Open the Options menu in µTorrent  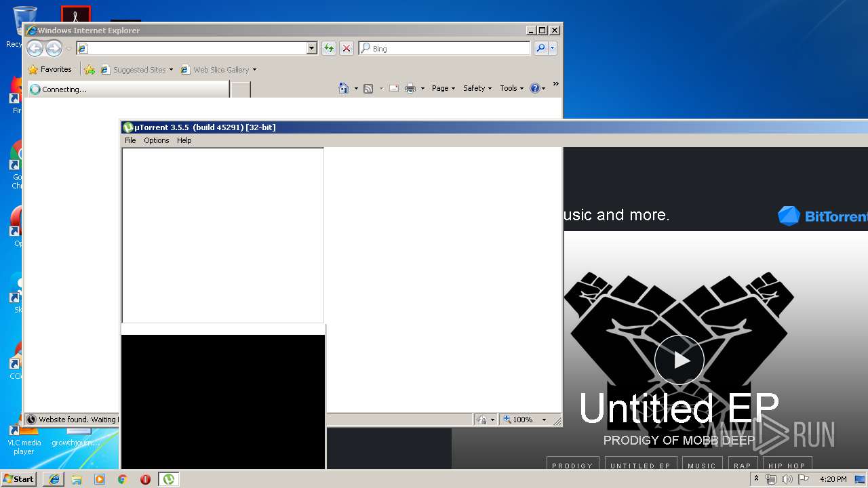[157, 140]
